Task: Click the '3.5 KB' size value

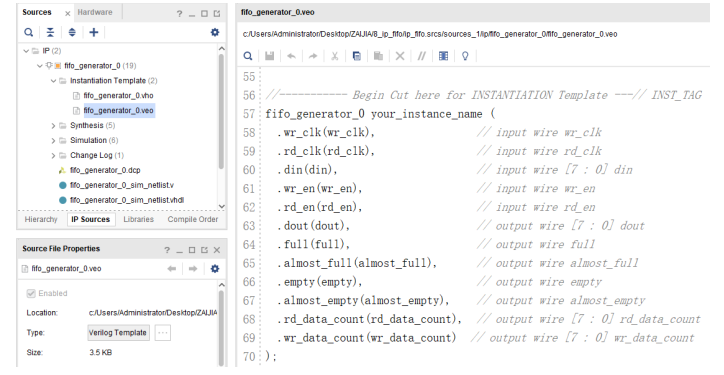Action: click(x=101, y=353)
